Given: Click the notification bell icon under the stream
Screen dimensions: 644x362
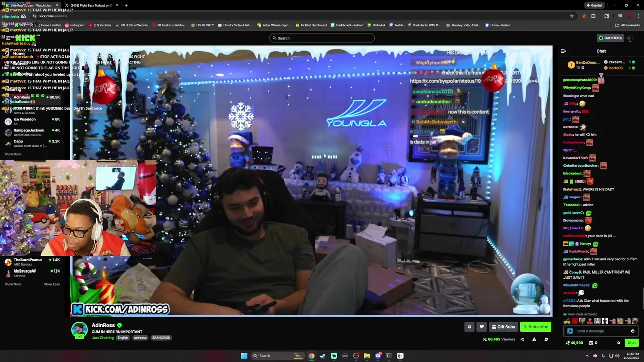Looking at the screenshot, I should 469,327.
